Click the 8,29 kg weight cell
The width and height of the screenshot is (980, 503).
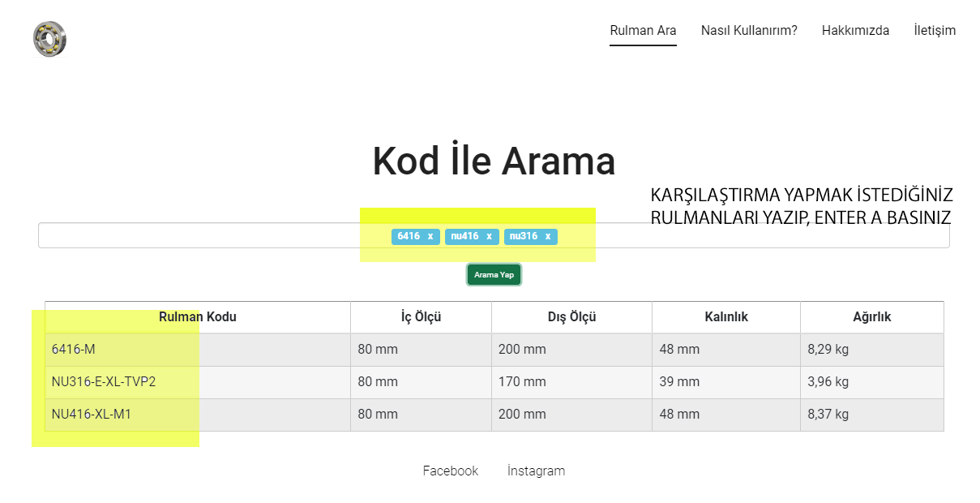point(872,350)
